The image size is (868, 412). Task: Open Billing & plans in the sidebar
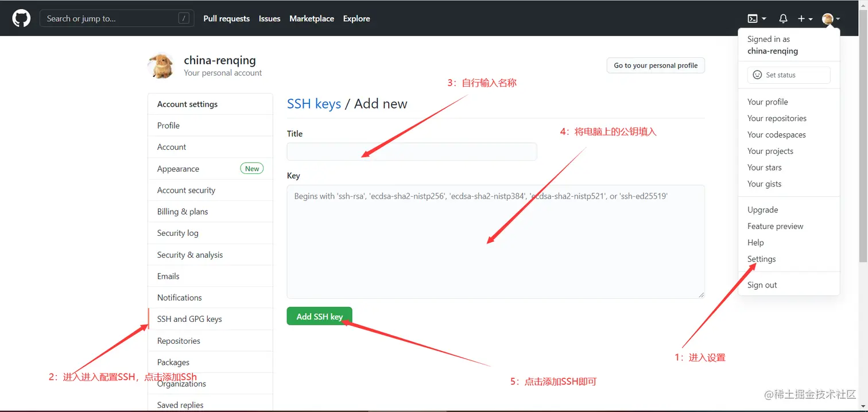coord(210,211)
